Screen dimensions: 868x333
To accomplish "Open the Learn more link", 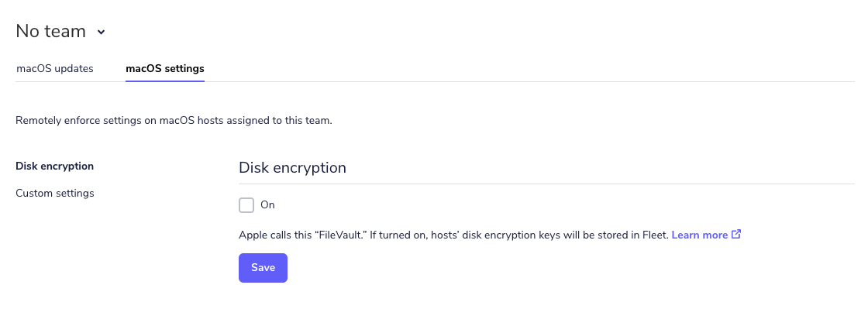I will click(x=699, y=235).
